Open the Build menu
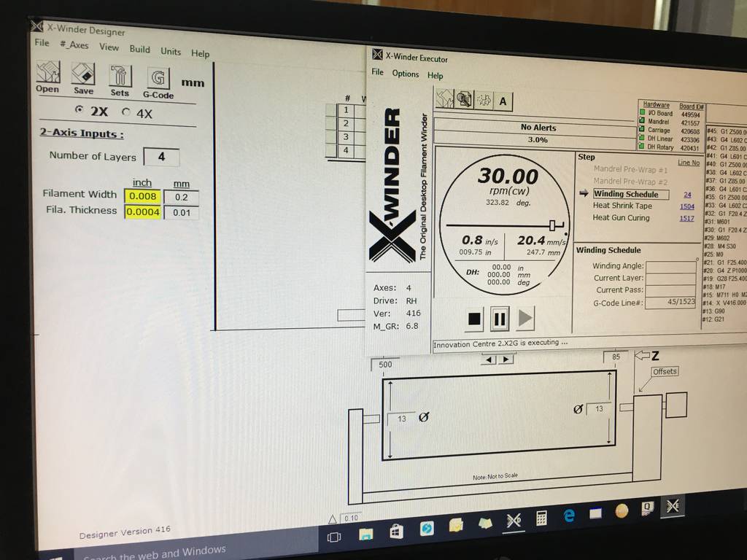The height and width of the screenshot is (560, 747). tap(139, 49)
